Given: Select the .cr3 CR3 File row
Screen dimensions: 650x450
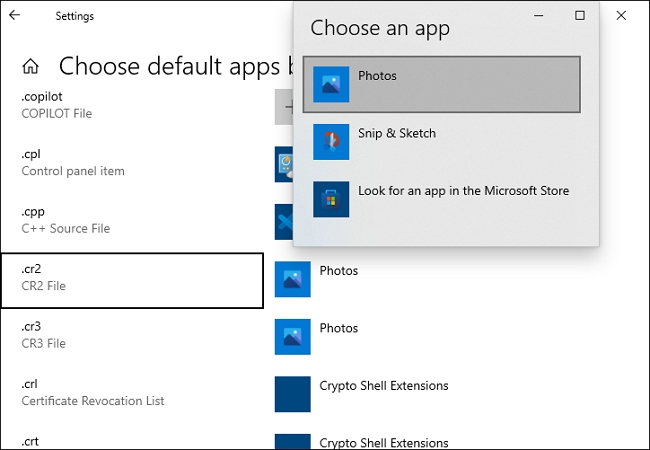Looking at the screenshot, I should coord(132,335).
